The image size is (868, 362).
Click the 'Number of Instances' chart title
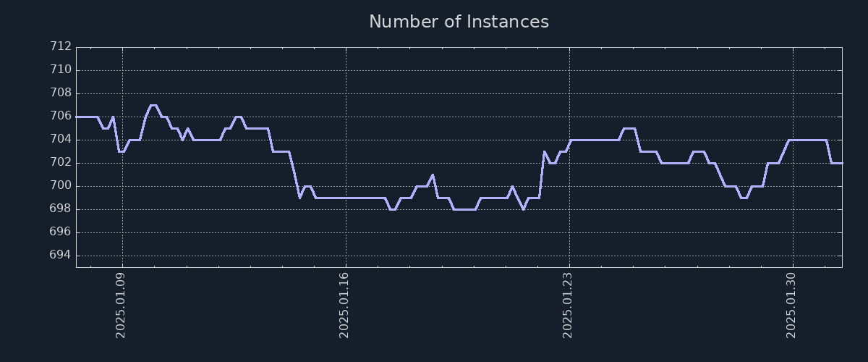point(459,22)
